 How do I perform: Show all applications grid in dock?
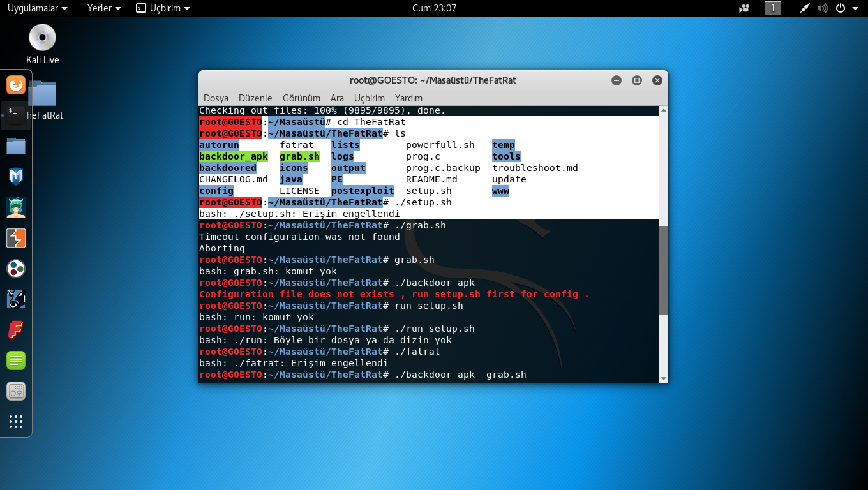click(x=16, y=422)
